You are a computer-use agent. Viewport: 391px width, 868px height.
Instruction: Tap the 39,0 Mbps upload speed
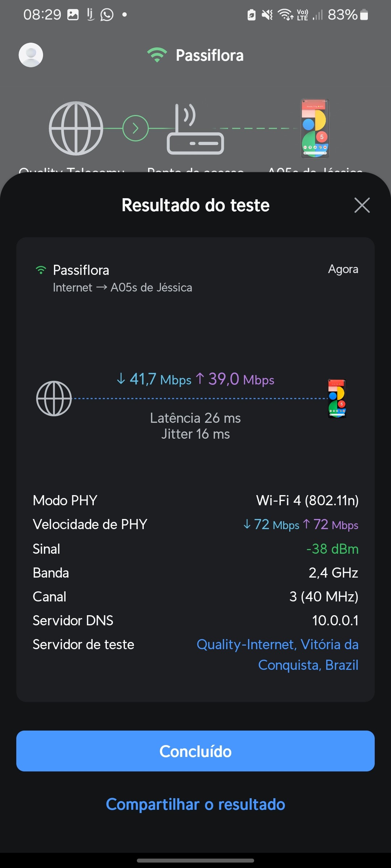pos(235,379)
